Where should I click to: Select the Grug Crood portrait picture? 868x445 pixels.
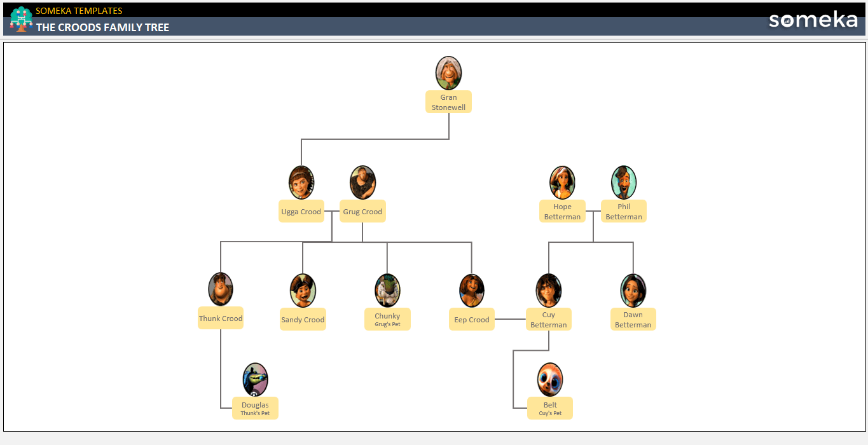[x=362, y=182]
